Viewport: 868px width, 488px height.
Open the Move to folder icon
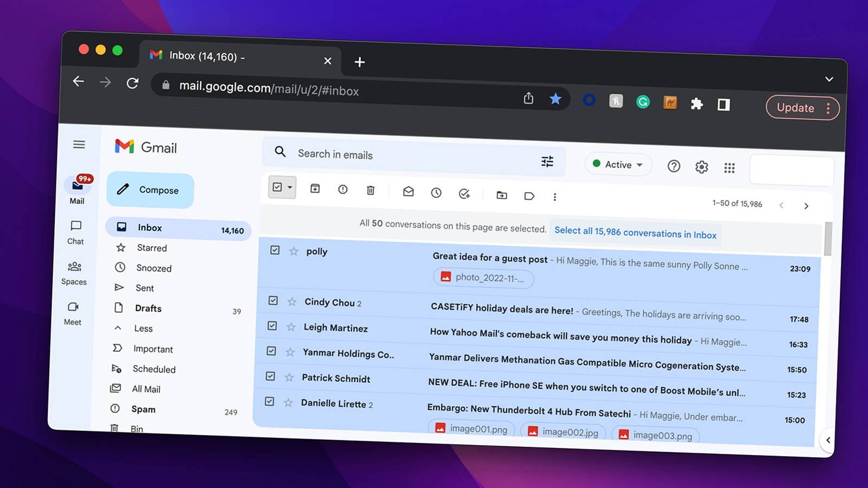point(501,196)
